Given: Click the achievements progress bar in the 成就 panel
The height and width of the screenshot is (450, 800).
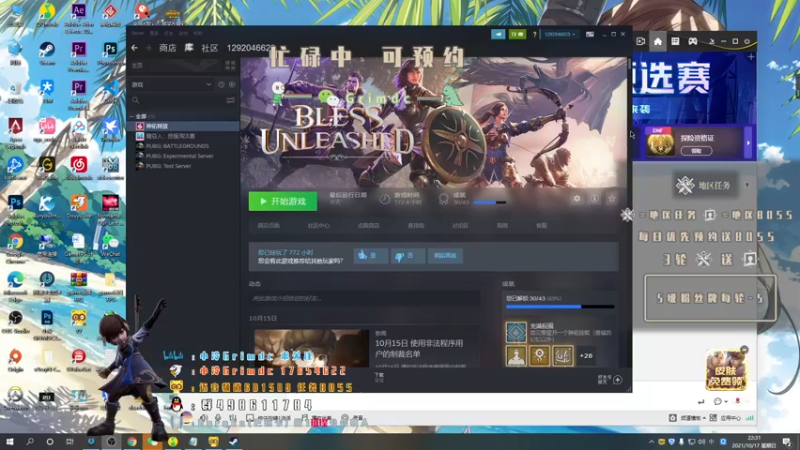Looking at the screenshot, I should point(560,307).
